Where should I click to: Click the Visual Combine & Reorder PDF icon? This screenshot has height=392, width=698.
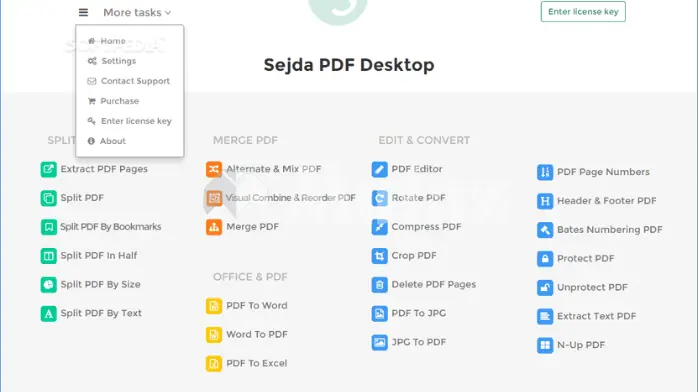tap(214, 198)
